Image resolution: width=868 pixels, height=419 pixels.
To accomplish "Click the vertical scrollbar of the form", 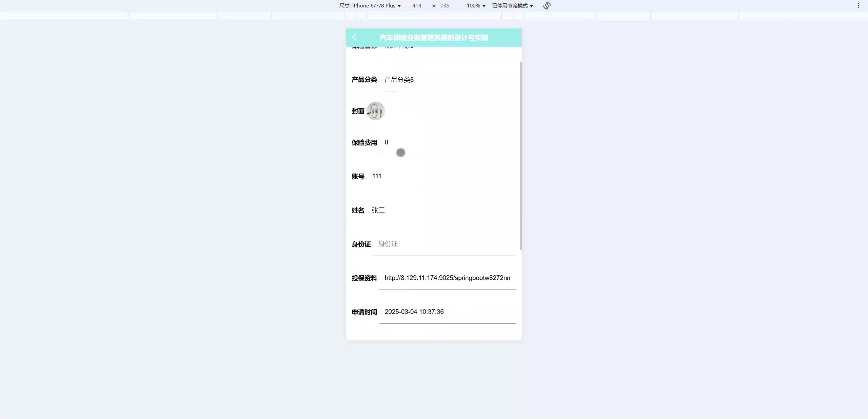I will pos(521,156).
